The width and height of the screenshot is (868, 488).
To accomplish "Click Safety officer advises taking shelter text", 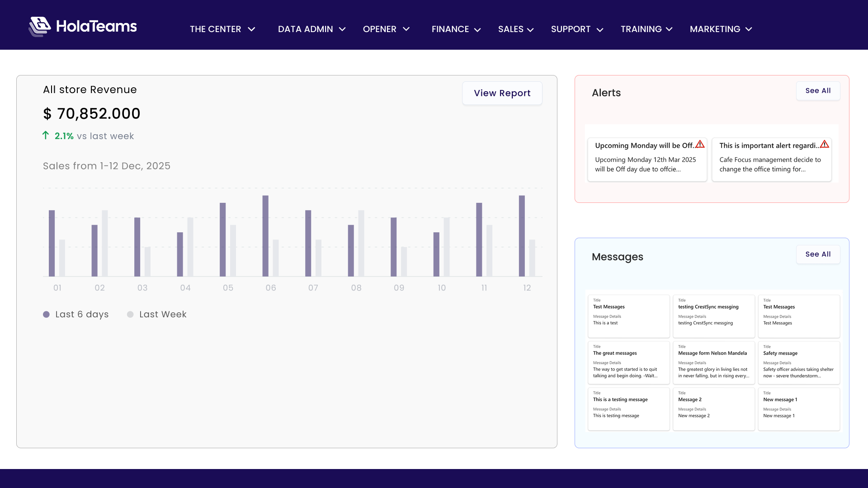I will (798, 373).
